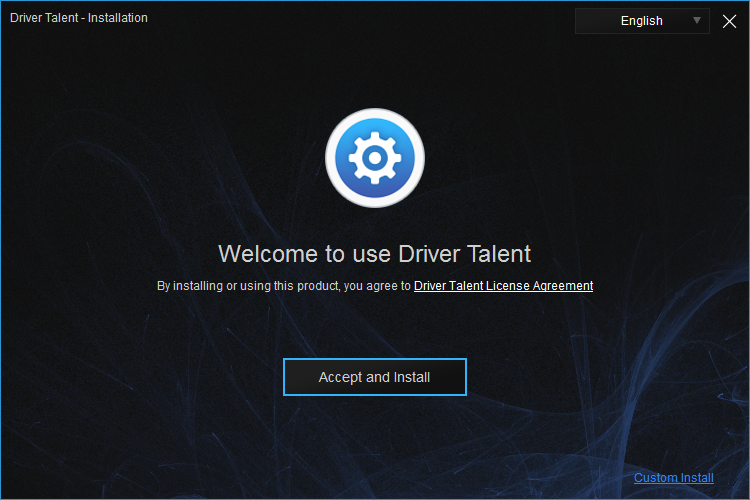
Task: Click the Driver Talent - Installation title text
Action: 79,18
